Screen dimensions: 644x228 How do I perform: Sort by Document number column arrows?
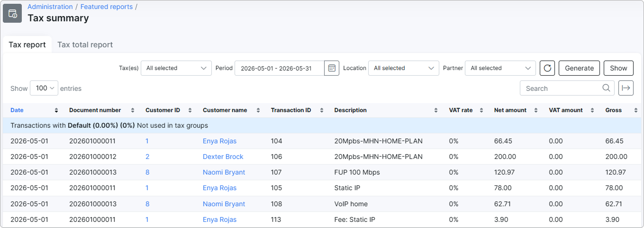click(x=133, y=110)
